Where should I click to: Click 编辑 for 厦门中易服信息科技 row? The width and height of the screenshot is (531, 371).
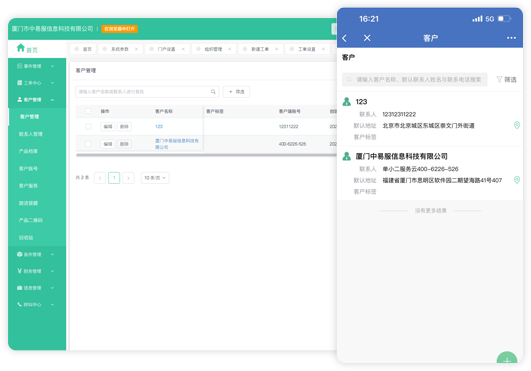pos(108,144)
